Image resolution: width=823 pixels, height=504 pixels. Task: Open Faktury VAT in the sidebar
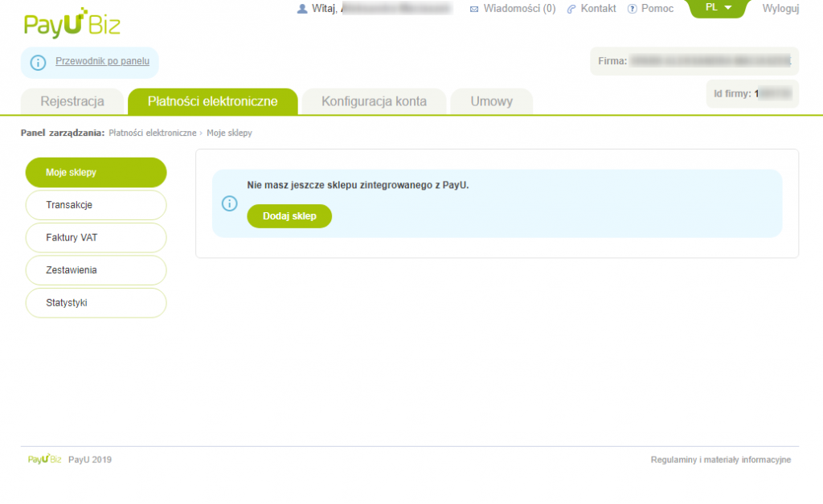coord(96,237)
